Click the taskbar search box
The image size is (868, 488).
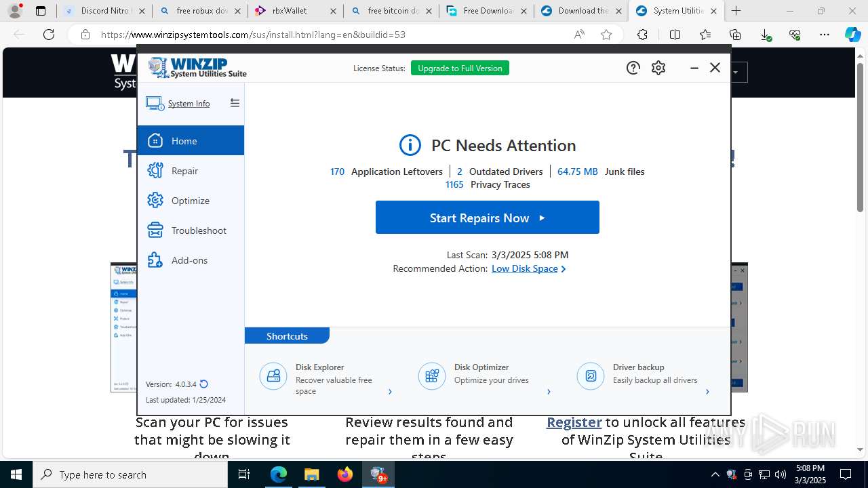click(x=130, y=474)
